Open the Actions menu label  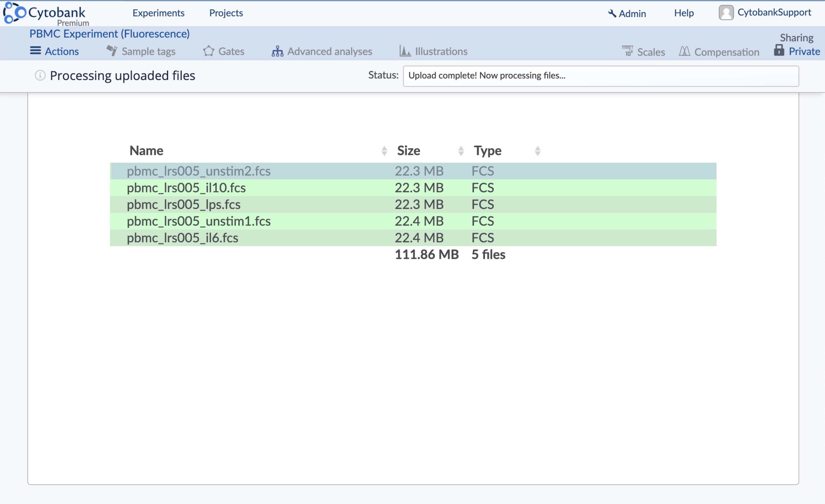(62, 51)
